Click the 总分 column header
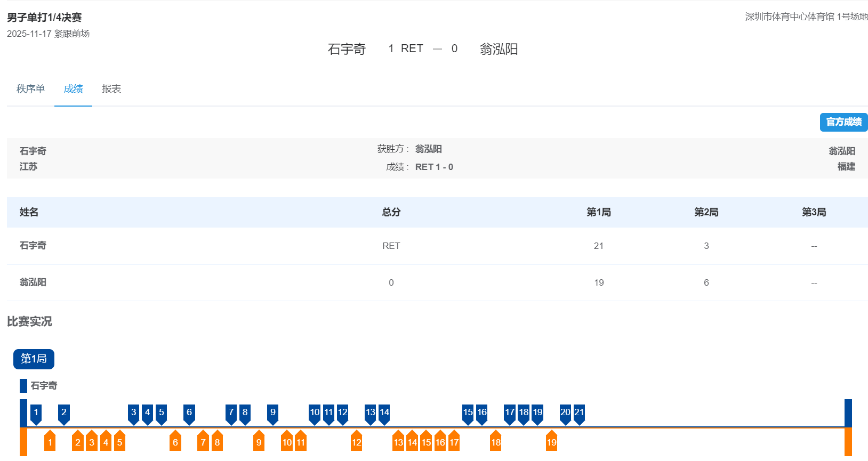Screen dimensions: 868x461 click(391, 212)
